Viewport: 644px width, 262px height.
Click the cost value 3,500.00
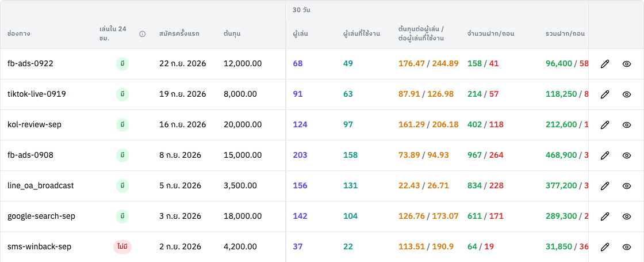(x=240, y=186)
